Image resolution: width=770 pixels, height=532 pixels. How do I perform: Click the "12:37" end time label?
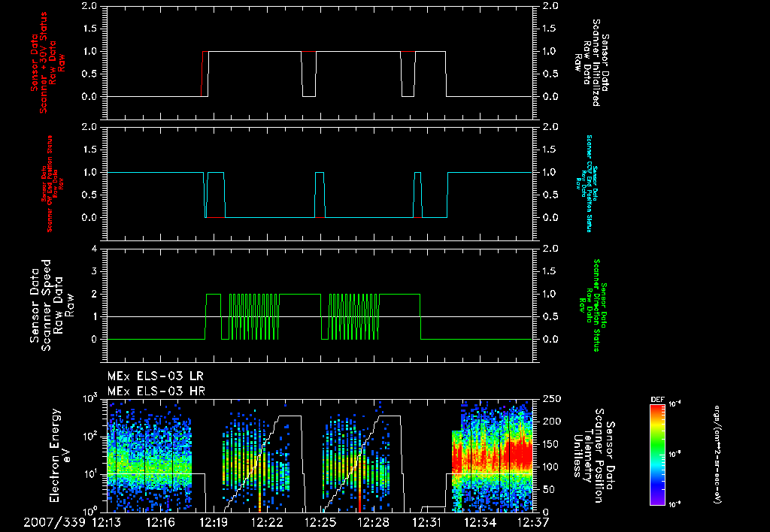pos(533,522)
